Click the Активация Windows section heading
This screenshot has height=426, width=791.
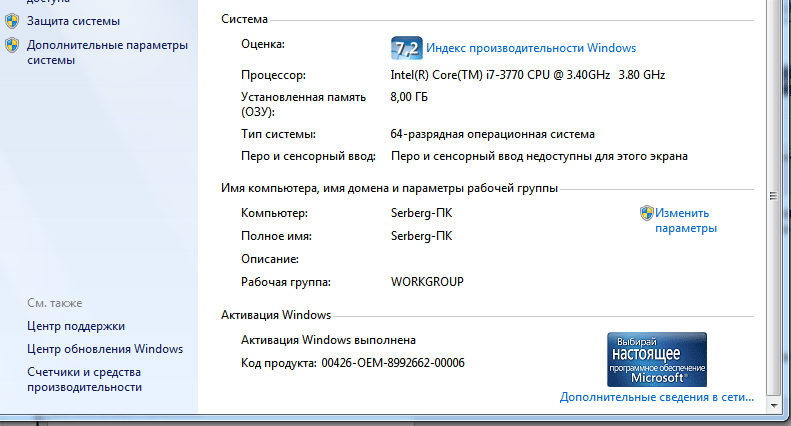(276, 315)
